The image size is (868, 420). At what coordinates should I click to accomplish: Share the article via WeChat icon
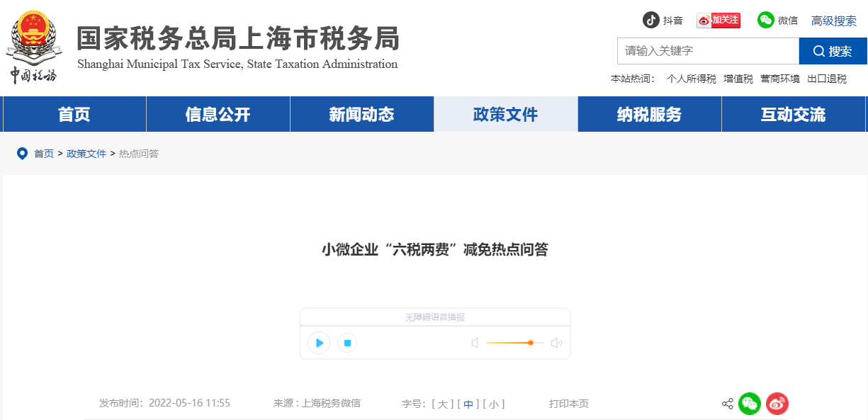[750, 404]
